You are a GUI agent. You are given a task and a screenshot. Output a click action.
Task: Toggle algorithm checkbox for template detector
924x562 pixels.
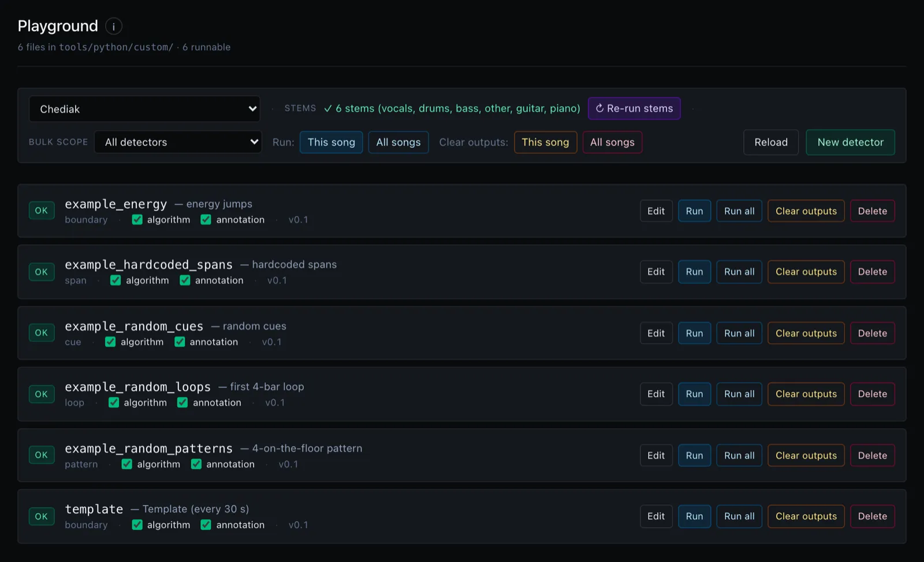click(x=137, y=525)
